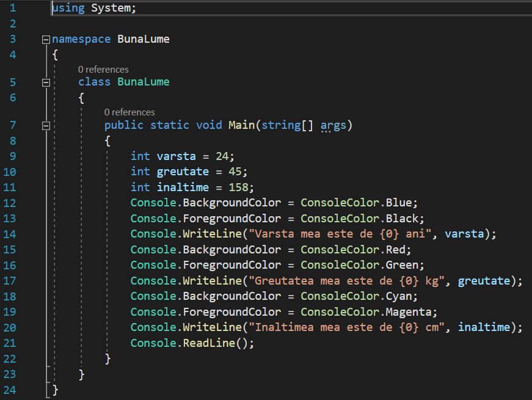Click 'BackgroundColor' on line 12
The width and height of the screenshot is (532, 400).
[x=232, y=203]
